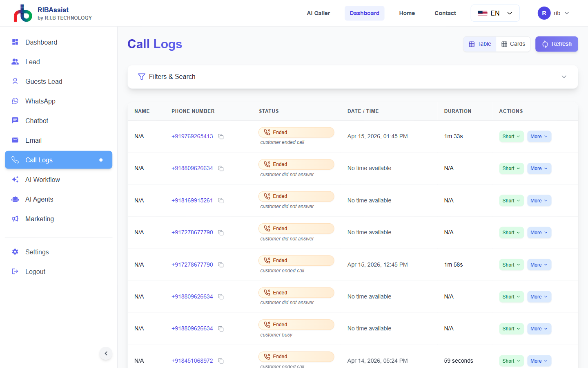Image resolution: width=588 pixels, height=368 pixels.
Task: Open the Email section
Action: coord(33,140)
